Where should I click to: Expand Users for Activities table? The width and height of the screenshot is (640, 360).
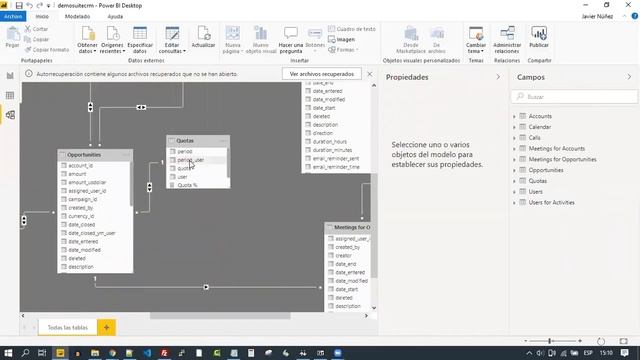click(514, 202)
